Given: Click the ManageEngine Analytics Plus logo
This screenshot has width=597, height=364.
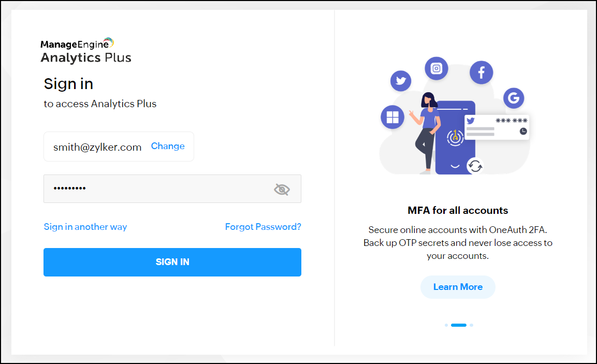Looking at the screenshot, I should [86, 50].
